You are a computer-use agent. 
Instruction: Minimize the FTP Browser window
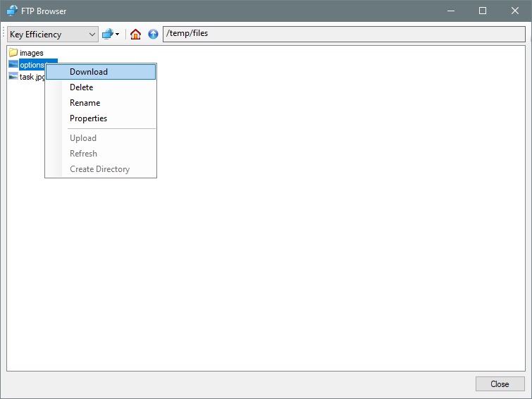point(451,11)
